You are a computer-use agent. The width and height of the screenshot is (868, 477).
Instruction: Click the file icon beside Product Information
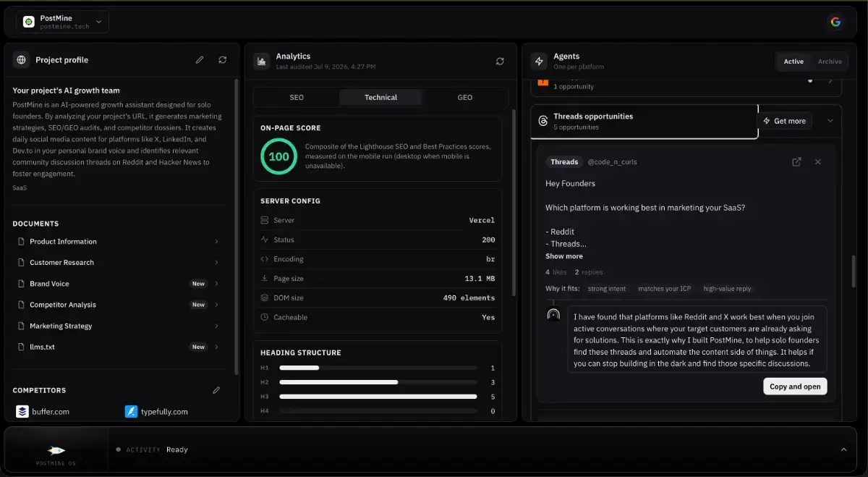21,242
